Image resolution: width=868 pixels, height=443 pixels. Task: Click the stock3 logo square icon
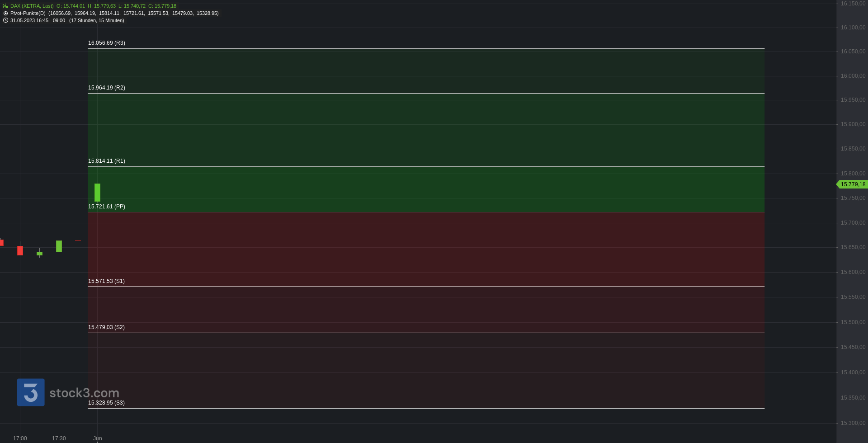tap(31, 392)
